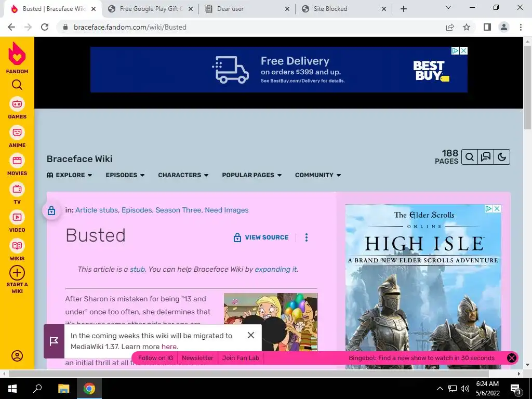Go back to previous page
532x399 pixels.
coord(11,27)
